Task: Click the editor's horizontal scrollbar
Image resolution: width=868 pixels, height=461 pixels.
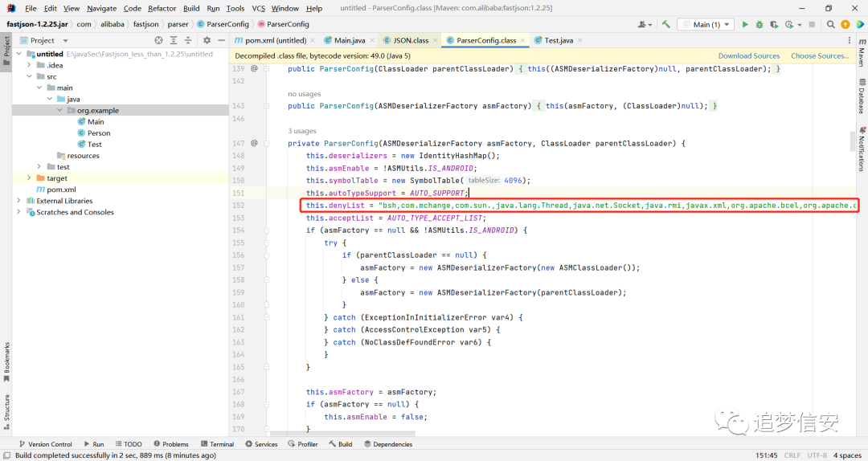Action: pos(342,434)
